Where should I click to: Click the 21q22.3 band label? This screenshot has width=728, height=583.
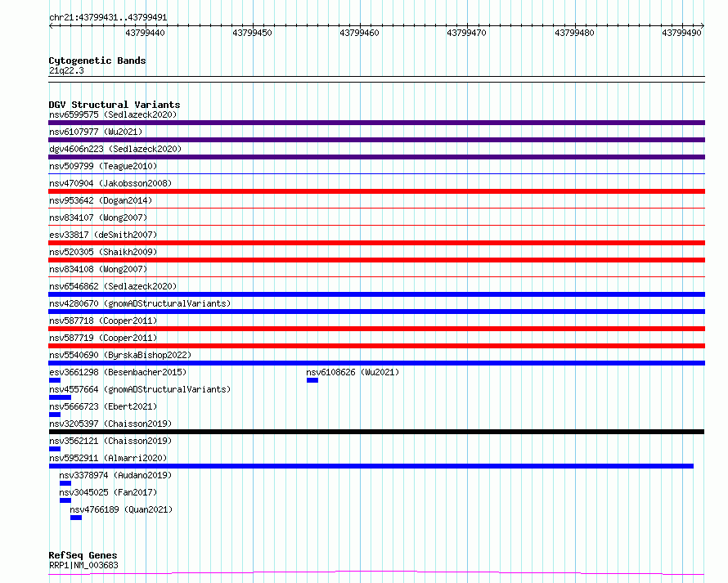[x=66, y=70]
